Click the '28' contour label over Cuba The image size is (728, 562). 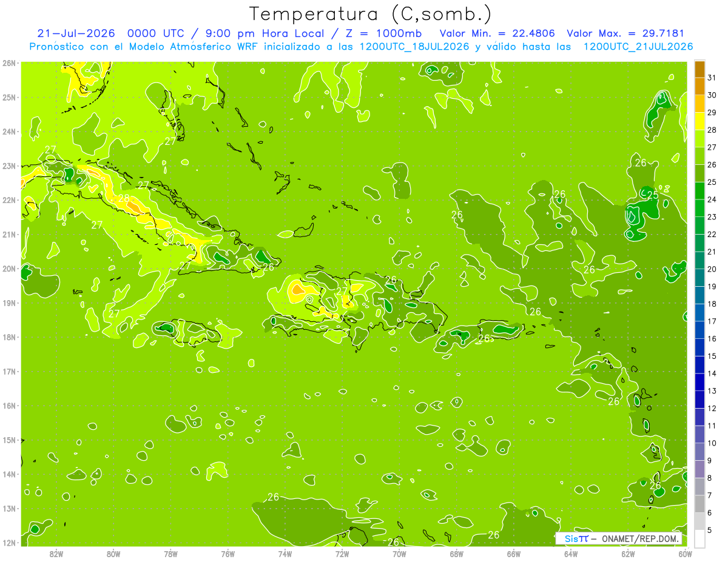[124, 198]
